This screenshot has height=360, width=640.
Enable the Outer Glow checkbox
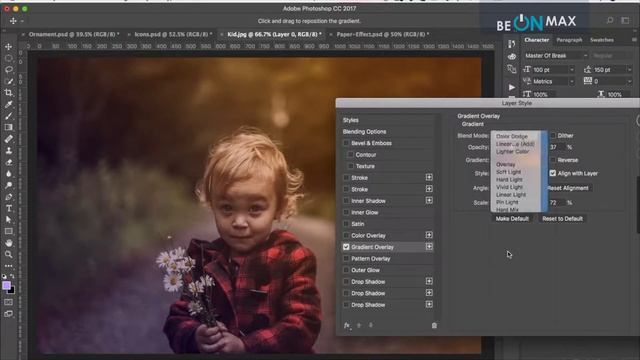pos(346,270)
